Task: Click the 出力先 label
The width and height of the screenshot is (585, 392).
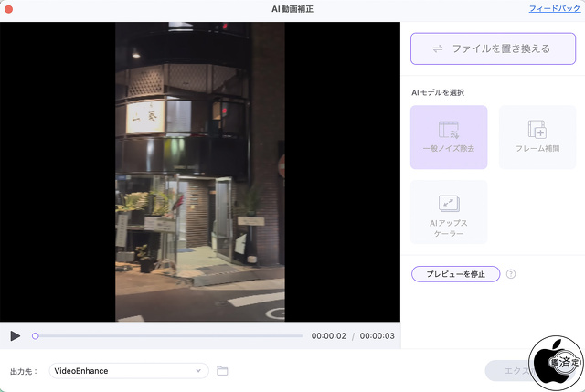Action: pos(24,372)
